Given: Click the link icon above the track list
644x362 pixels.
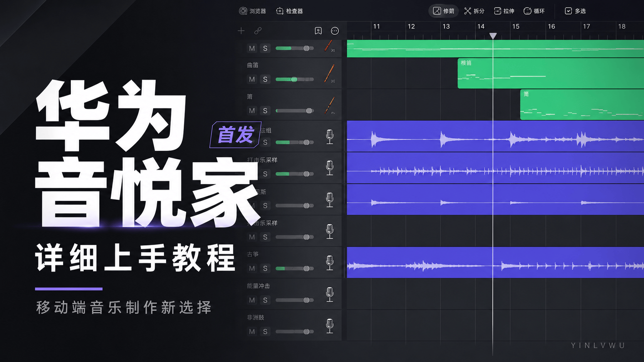Looking at the screenshot, I should tap(258, 31).
